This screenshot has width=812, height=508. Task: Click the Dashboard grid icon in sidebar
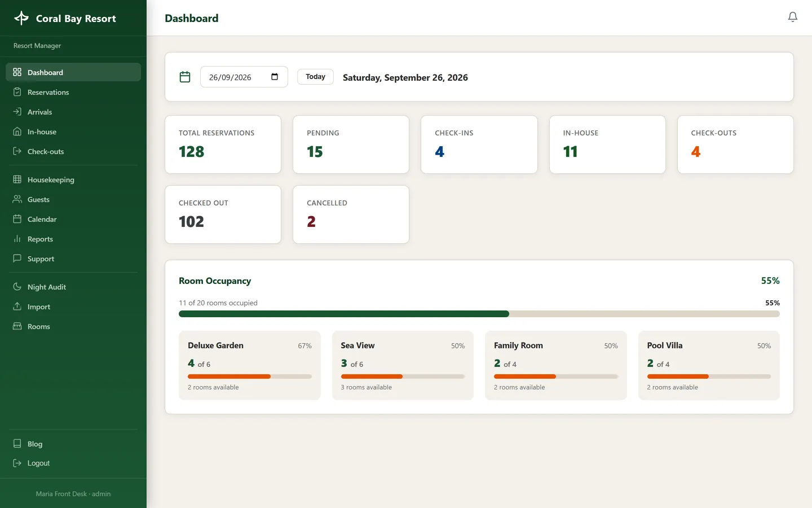[17, 72]
